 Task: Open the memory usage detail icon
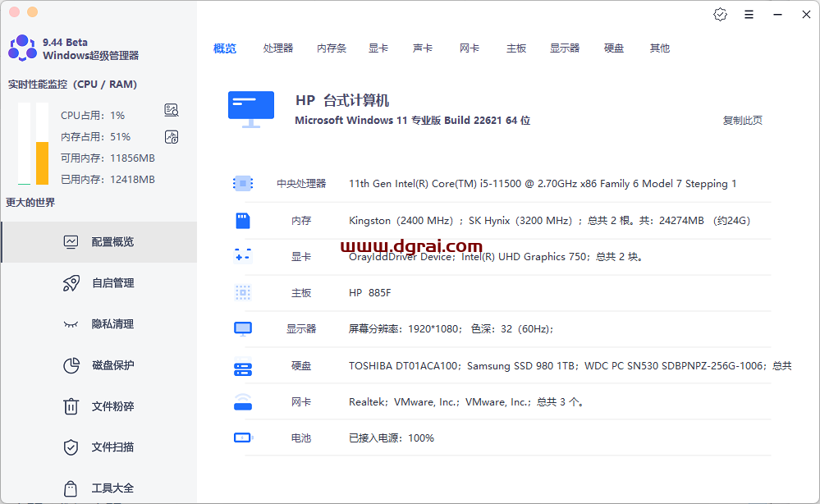[172, 137]
